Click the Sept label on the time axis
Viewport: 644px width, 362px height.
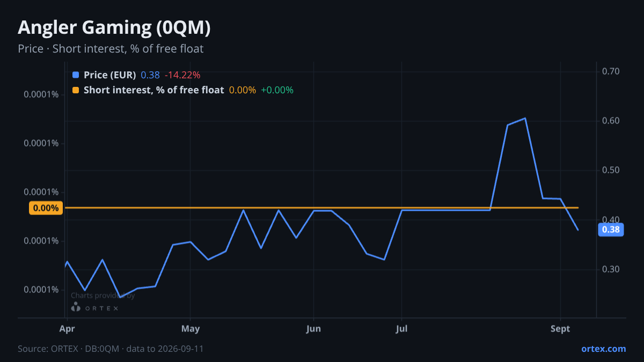[x=560, y=329]
